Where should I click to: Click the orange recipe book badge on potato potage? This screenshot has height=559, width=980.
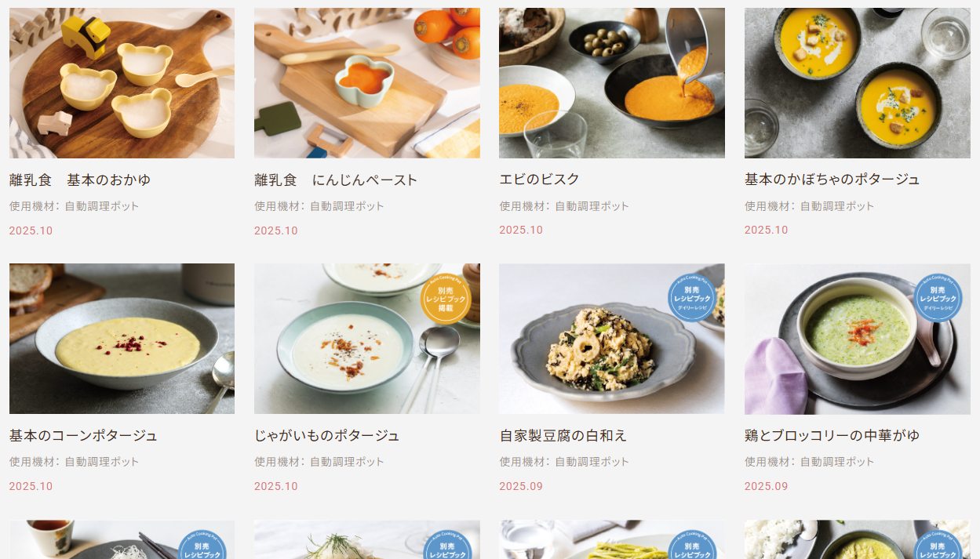coord(446,299)
